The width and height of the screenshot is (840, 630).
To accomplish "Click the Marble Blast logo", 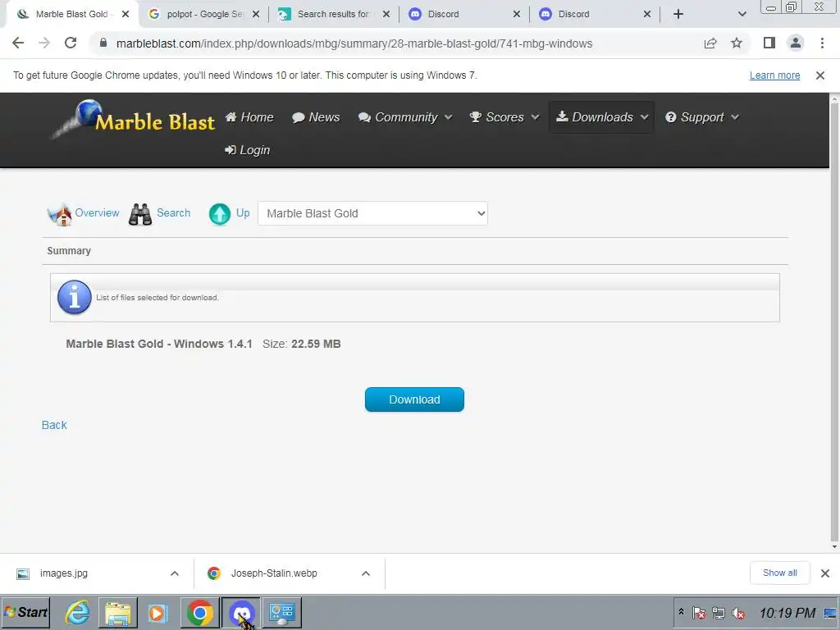I will pyautogui.click(x=134, y=119).
